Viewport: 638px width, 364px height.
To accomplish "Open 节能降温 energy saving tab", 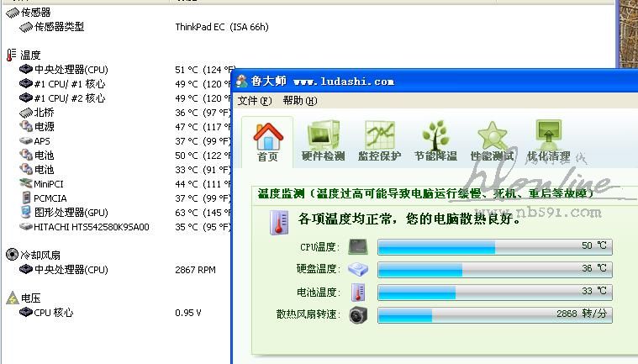I will click(x=435, y=141).
